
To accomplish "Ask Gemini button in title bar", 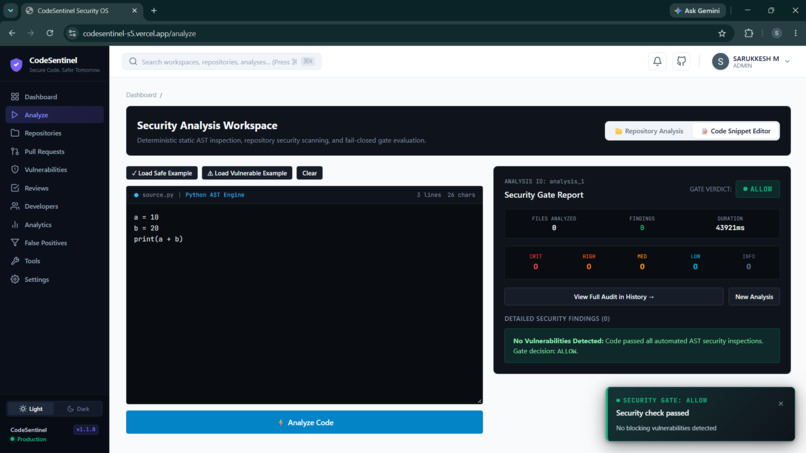I will (x=698, y=10).
